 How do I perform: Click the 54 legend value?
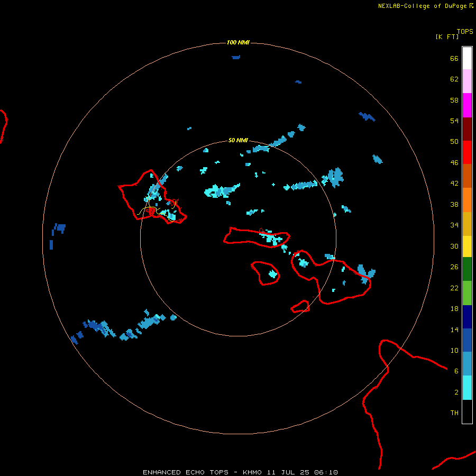(x=454, y=121)
